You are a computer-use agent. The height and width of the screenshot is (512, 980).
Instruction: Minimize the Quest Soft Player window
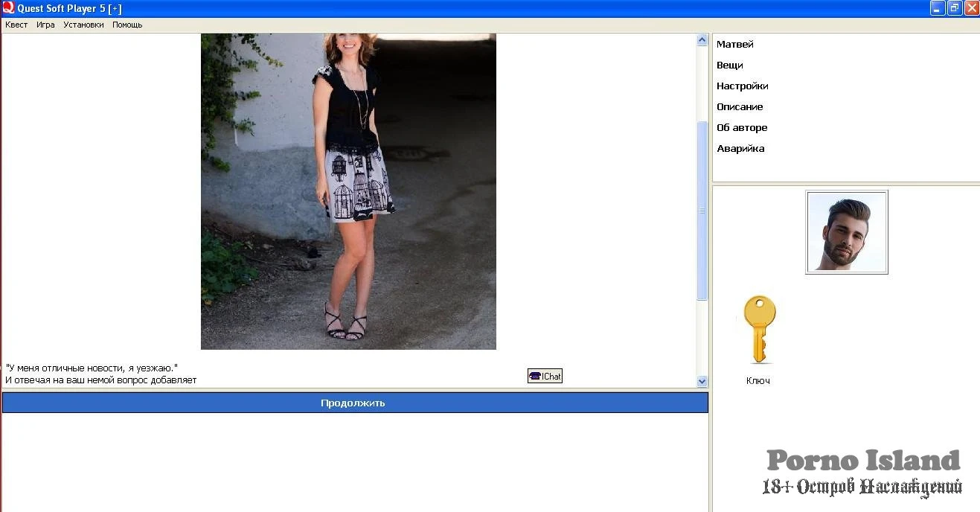(938, 8)
